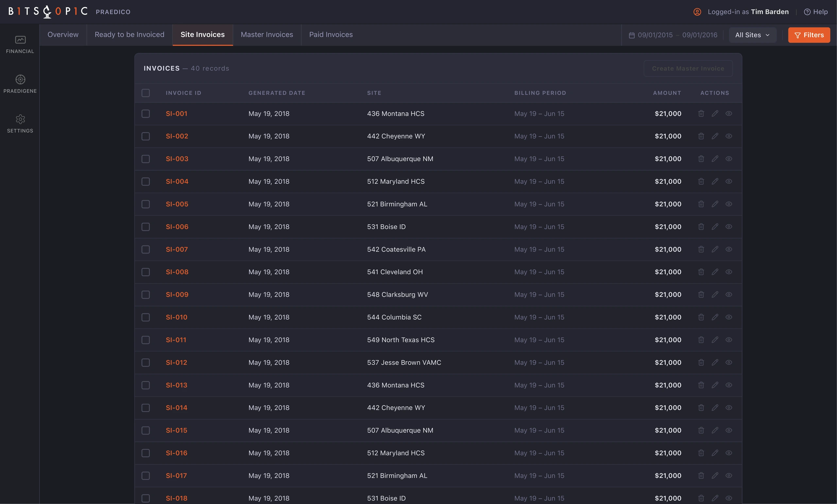The width and height of the screenshot is (837, 504).
Task: Edit invoice SI-004 with pencil icon
Action: 715,181
